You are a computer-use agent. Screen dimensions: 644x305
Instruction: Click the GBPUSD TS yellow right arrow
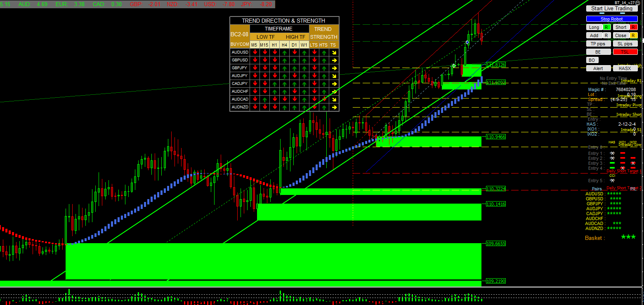point(334,60)
